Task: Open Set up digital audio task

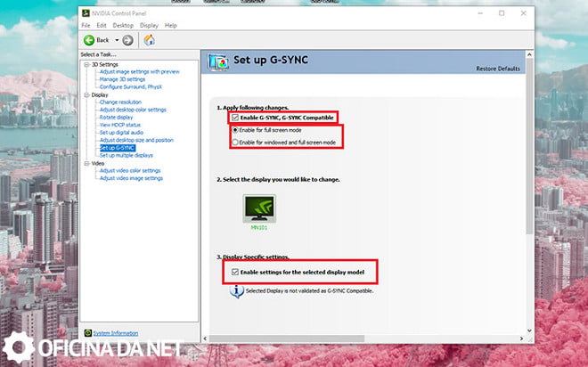Action: coord(121,133)
